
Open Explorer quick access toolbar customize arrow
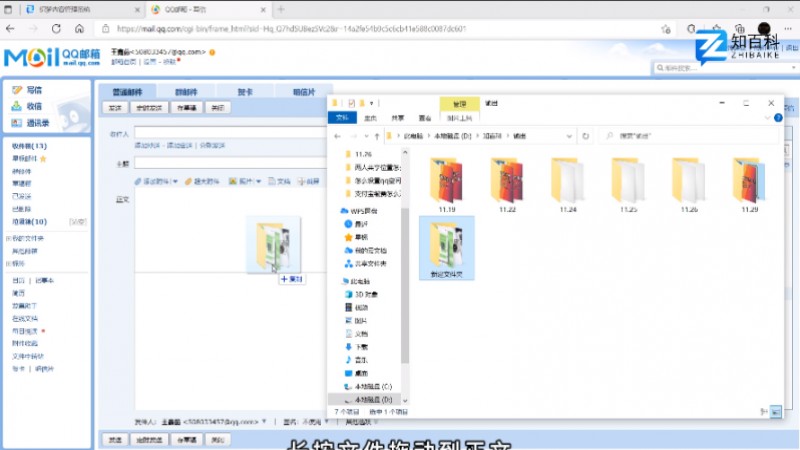tap(371, 103)
